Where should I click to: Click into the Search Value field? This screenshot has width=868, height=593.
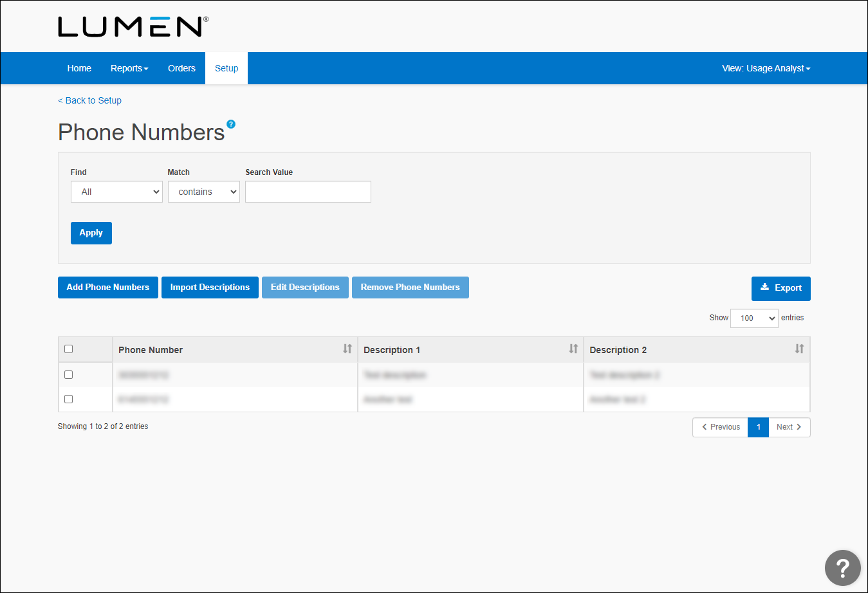coord(308,192)
